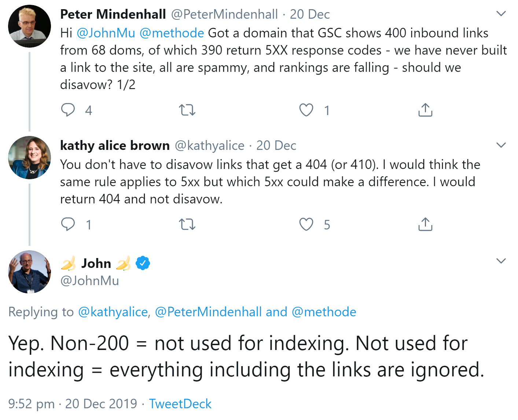View John's profile photo
The height and width of the screenshot is (420, 518).
point(30,272)
